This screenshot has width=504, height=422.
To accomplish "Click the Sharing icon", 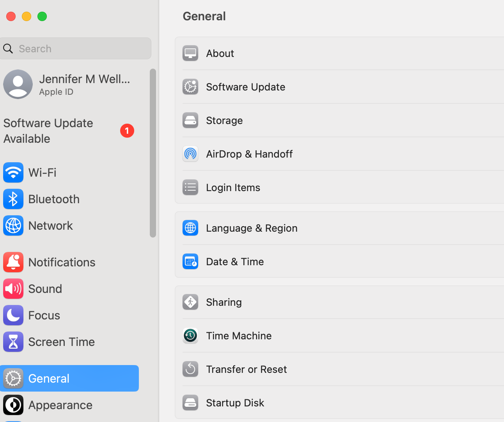I will 190,302.
